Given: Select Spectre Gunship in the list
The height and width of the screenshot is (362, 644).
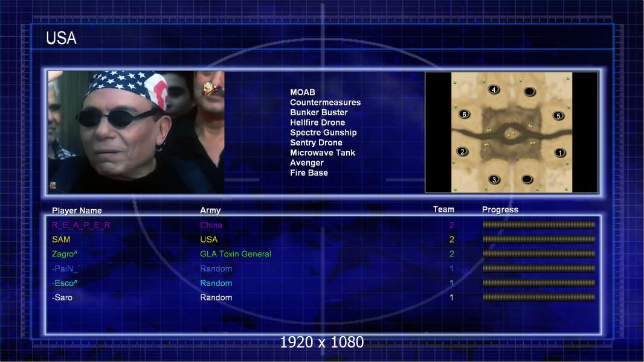Looking at the screenshot, I should [323, 132].
